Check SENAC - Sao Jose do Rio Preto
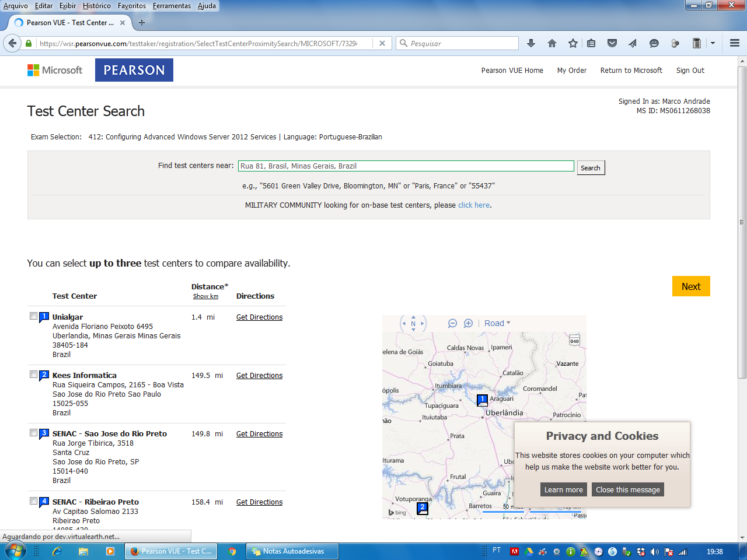 click(34, 433)
